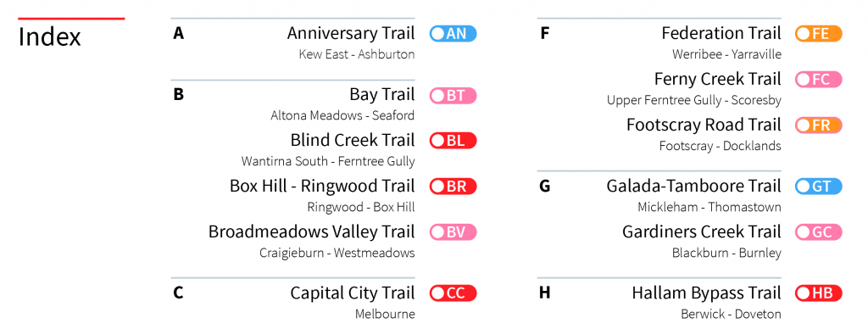The height and width of the screenshot is (329, 868).
Task: Select the Galada-Tamboore Trail title
Action: [x=693, y=186]
